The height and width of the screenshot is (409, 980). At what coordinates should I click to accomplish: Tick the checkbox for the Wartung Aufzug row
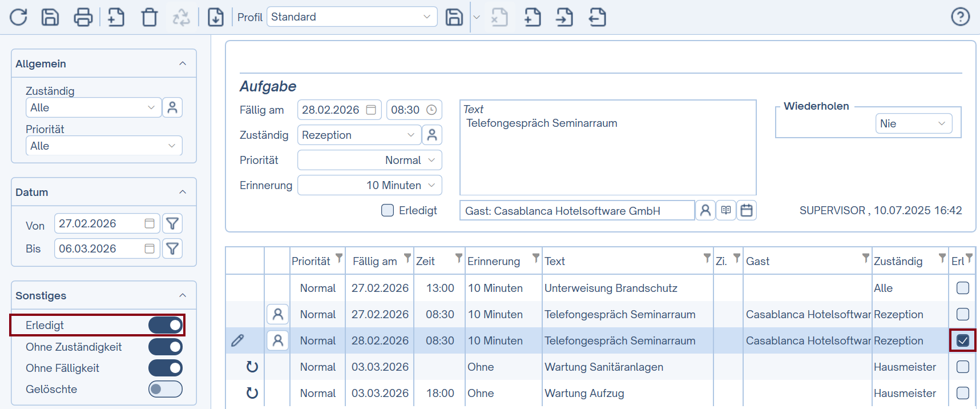pos(962,393)
